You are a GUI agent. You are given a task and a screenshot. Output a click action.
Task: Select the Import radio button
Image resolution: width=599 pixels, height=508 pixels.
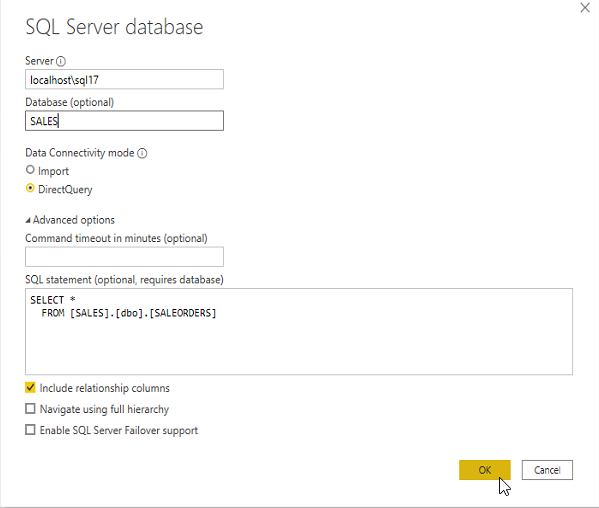click(x=30, y=170)
